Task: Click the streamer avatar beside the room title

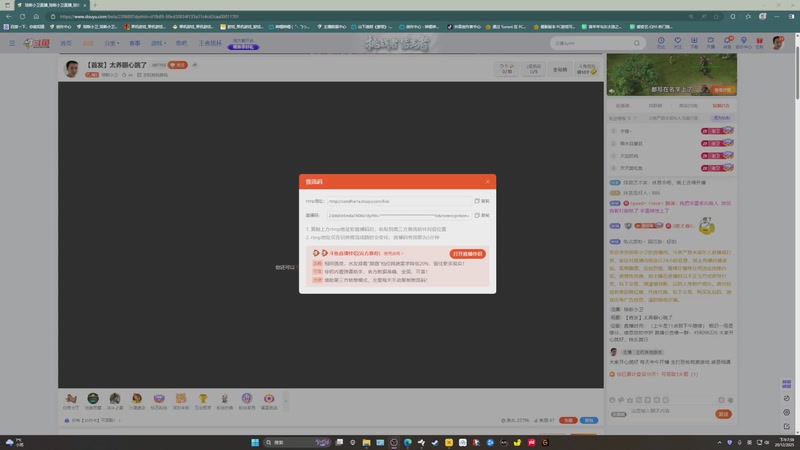Action: (x=72, y=69)
